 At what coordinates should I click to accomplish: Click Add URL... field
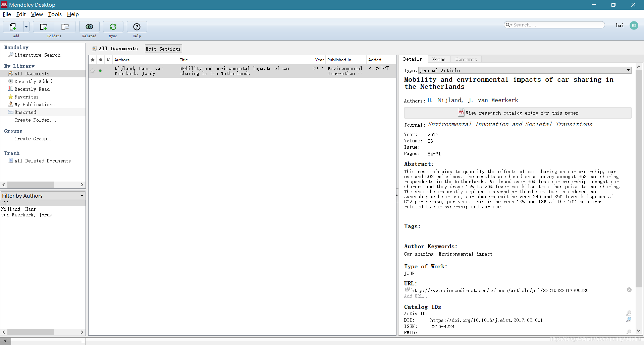pyautogui.click(x=417, y=296)
